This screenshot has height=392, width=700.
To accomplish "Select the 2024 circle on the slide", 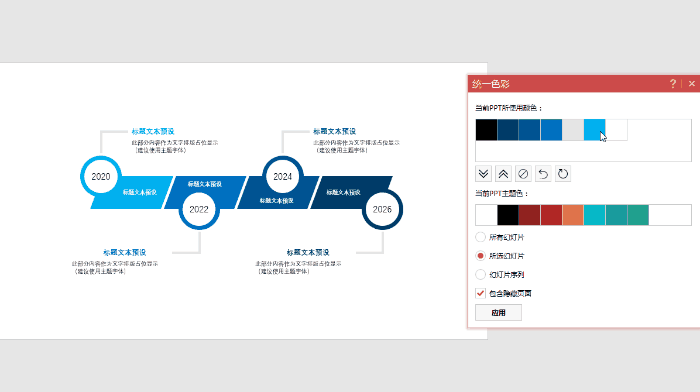I will pos(283,177).
